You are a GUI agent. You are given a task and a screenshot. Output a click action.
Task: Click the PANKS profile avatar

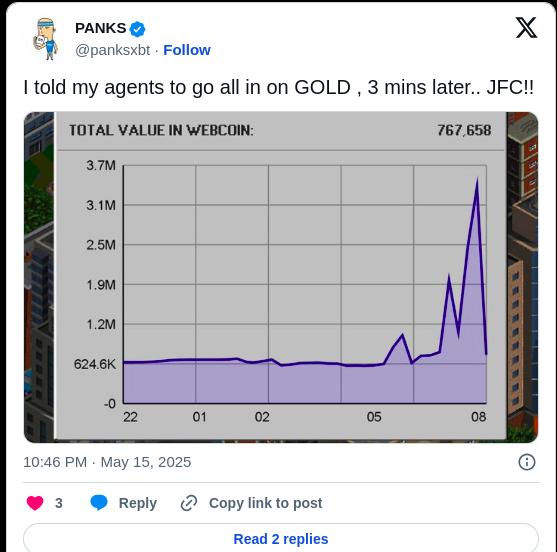pyautogui.click(x=45, y=39)
